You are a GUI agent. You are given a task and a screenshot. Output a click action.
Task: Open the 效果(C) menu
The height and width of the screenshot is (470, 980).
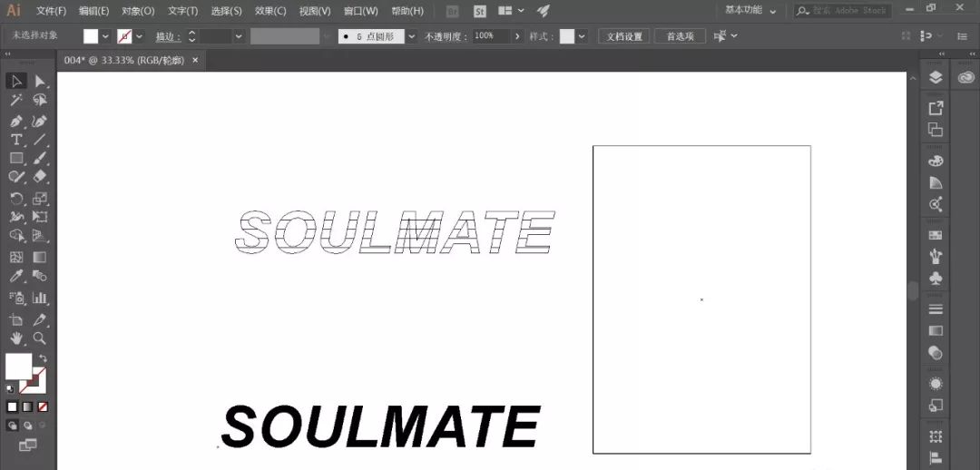click(270, 11)
